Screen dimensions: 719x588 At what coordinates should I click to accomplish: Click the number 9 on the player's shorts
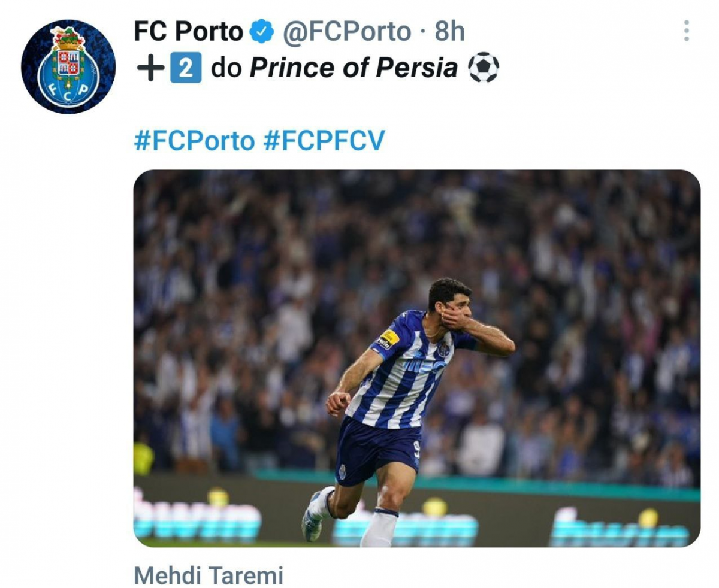(x=416, y=448)
